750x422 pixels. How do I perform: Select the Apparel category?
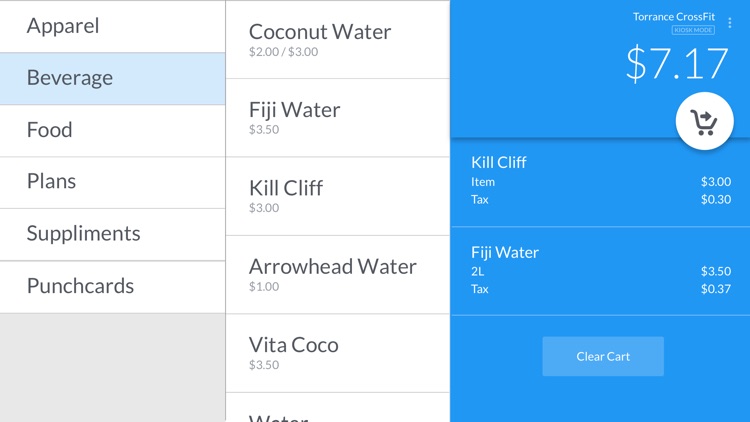click(x=112, y=26)
